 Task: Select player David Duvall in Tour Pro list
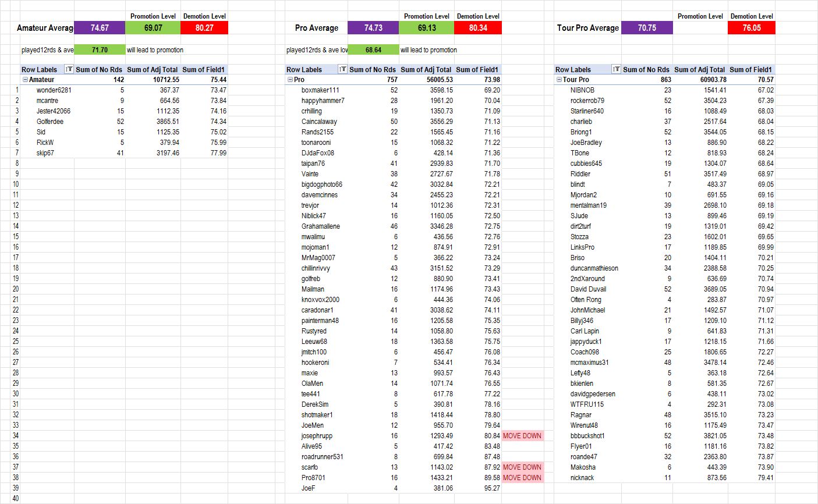[x=588, y=289]
